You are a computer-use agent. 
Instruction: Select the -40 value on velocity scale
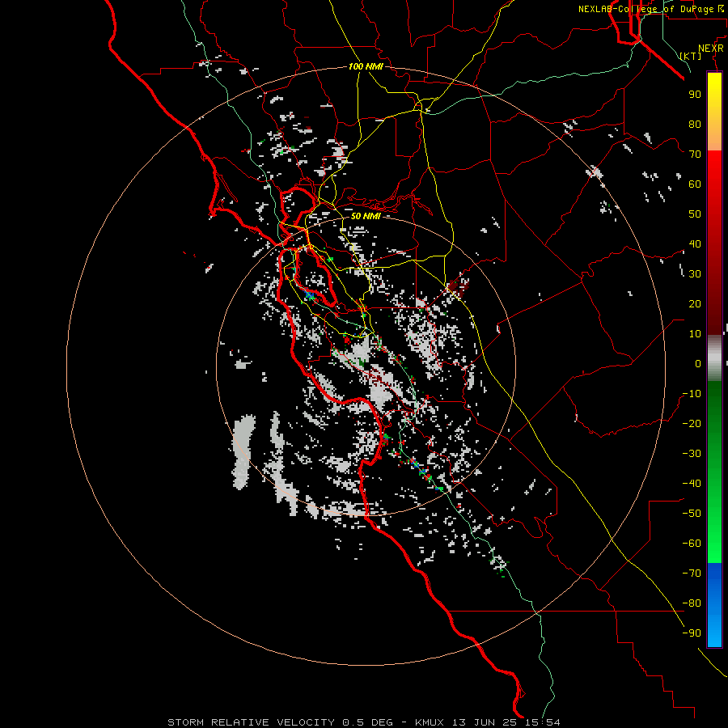pos(692,484)
